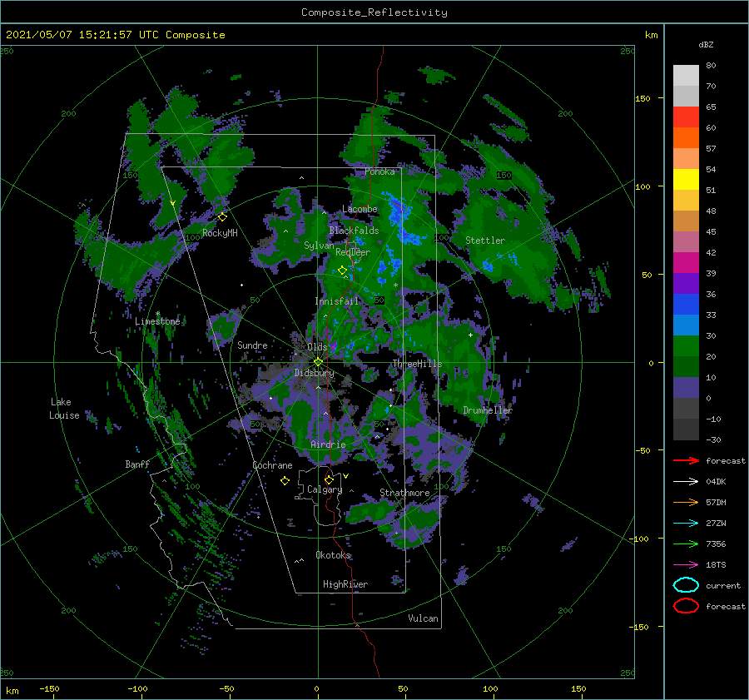Click the yellow diamond marker near RockyMH
749x700 pixels.
point(222,217)
